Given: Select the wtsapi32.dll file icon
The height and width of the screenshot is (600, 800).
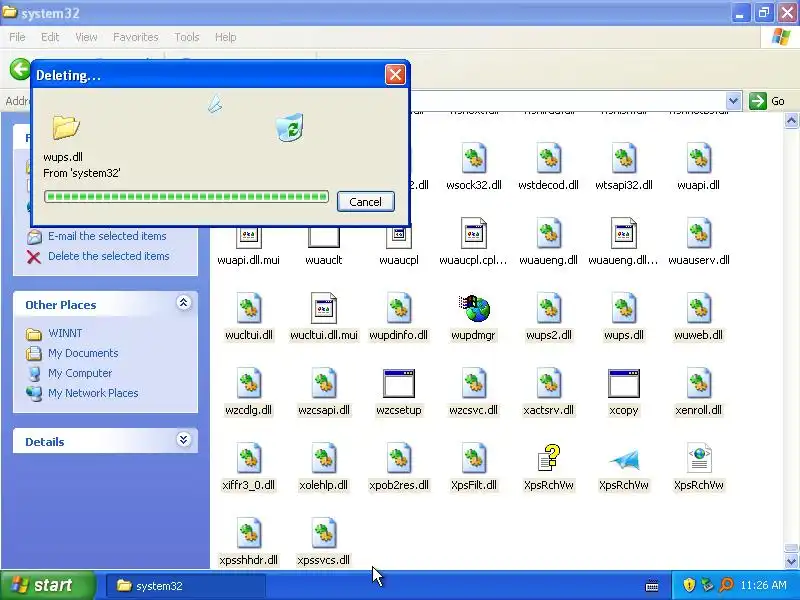Looking at the screenshot, I should [623, 158].
